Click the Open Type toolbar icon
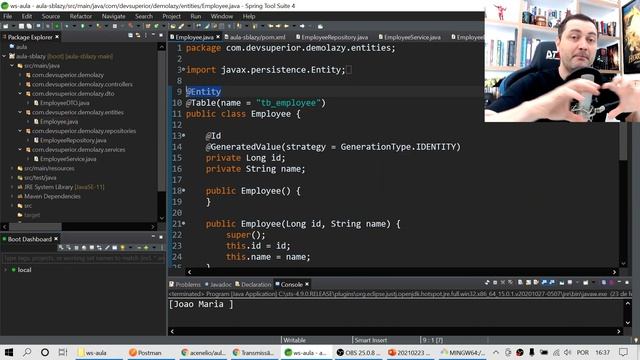The width and height of the screenshot is (640, 360). tap(173, 26)
